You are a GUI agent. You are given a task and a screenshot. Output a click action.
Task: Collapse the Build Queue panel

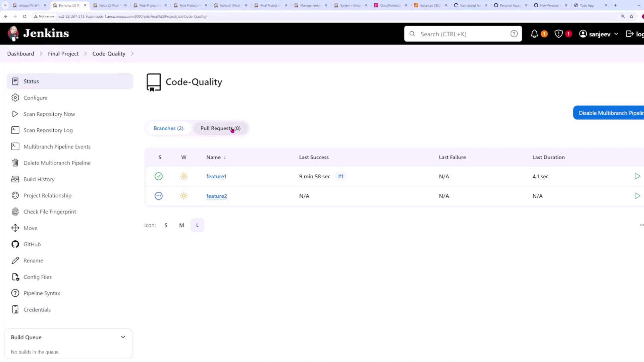(123, 337)
